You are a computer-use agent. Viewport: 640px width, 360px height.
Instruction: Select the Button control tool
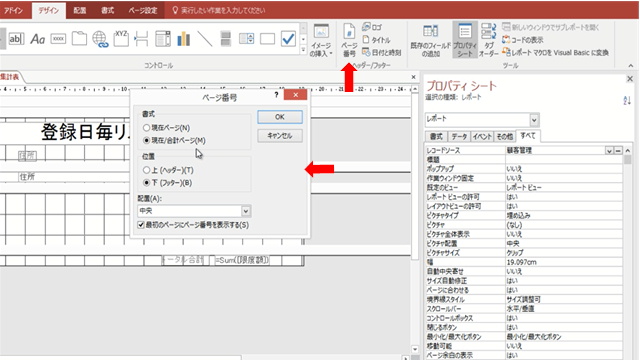tap(58, 39)
